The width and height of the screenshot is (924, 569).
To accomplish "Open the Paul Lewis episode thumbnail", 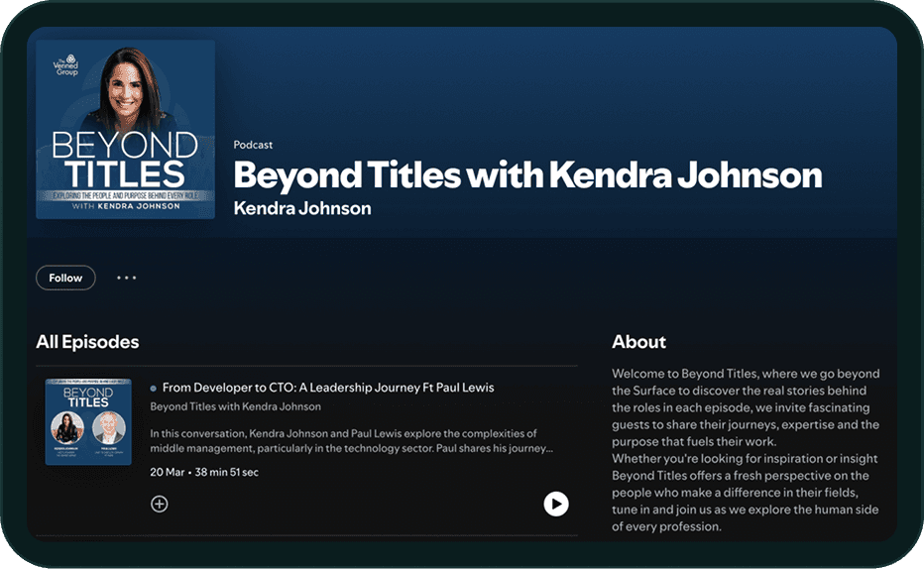I will point(88,421).
